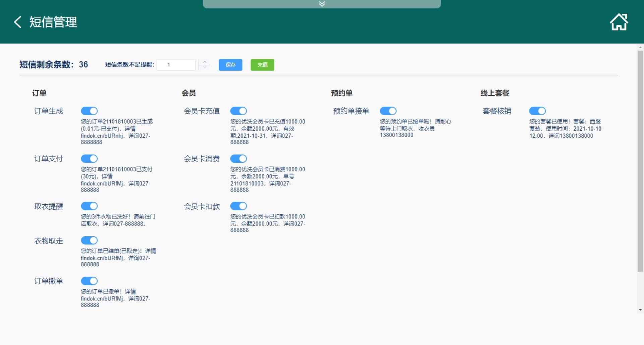The height and width of the screenshot is (345, 644).
Task: Toggle the 取衣提醒 switch
Action: pos(89,206)
